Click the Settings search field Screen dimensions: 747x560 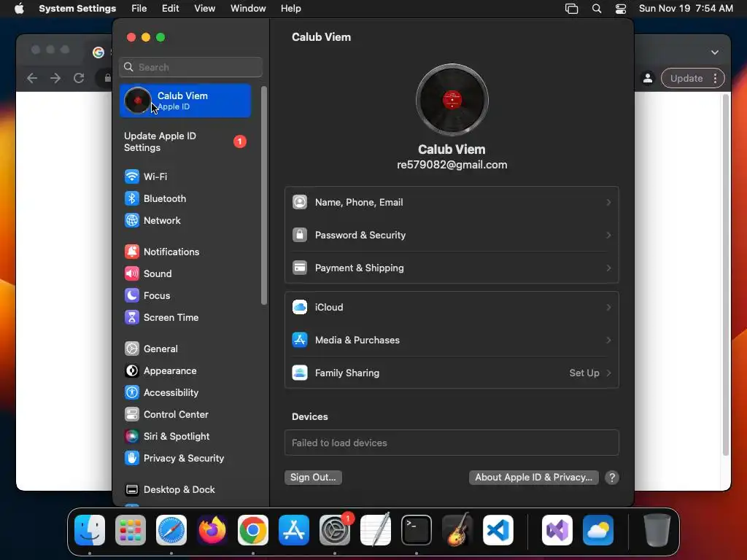(x=190, y=67)
